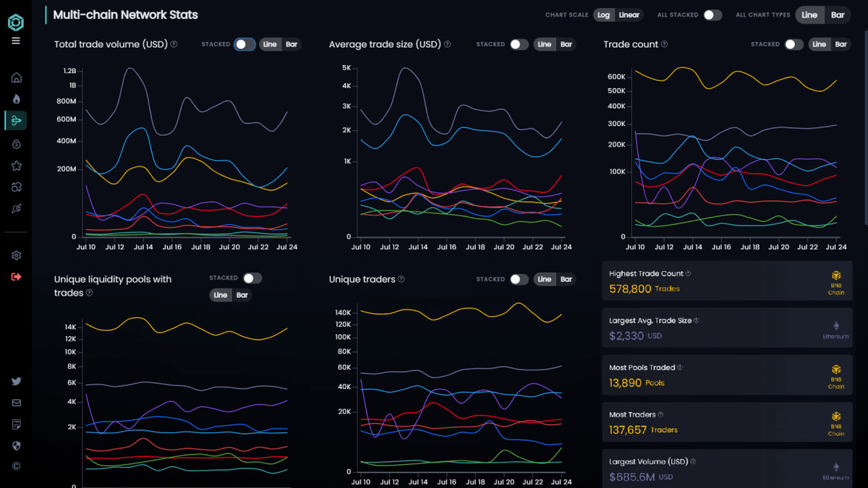
Task: Toggle STACKED for Average trade size chart
Action: point(519,44)
